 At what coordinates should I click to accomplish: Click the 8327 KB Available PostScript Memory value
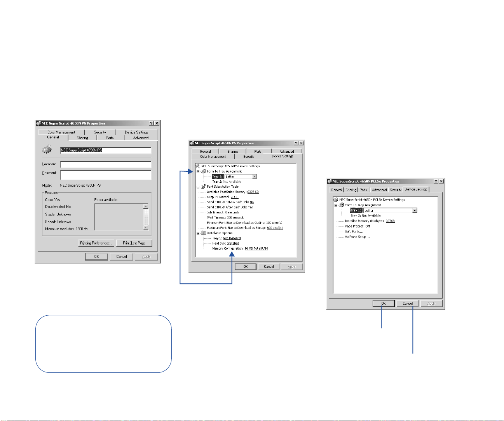(253, 192)
